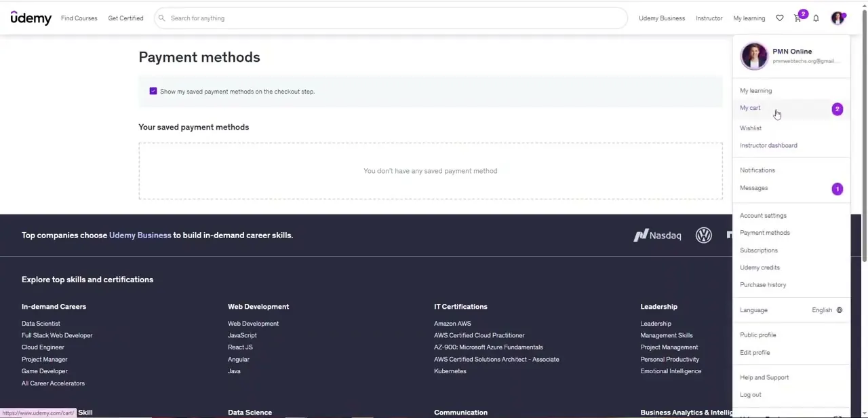
Task: Open the Language English selector
Action: coord(791,310)
